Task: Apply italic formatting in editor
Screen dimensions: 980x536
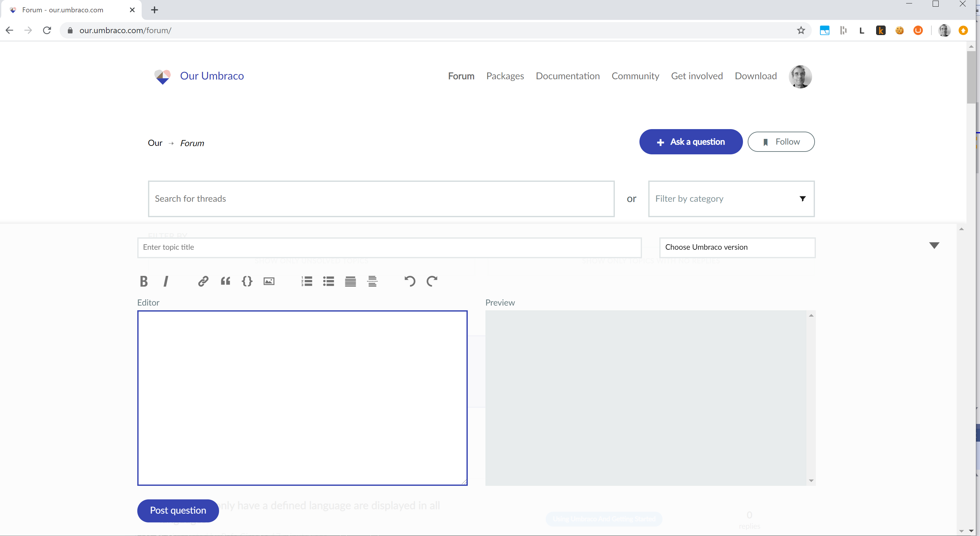Action: (165, 281)
